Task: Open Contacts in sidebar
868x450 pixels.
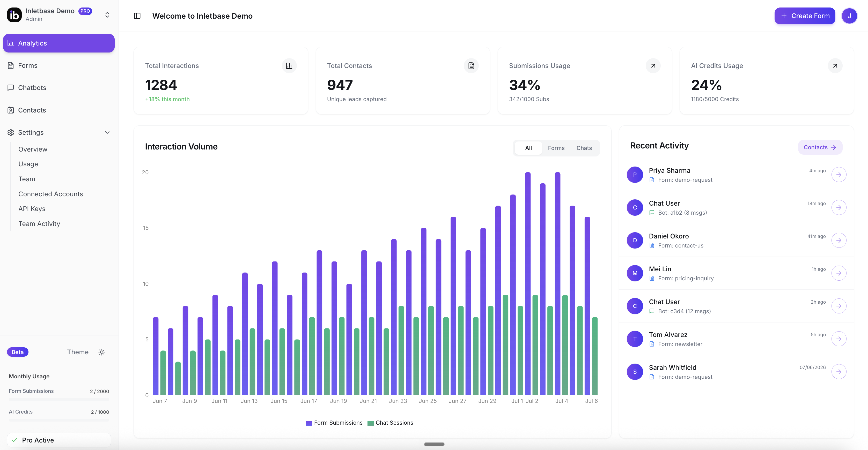Action: [x=59, y=110]
